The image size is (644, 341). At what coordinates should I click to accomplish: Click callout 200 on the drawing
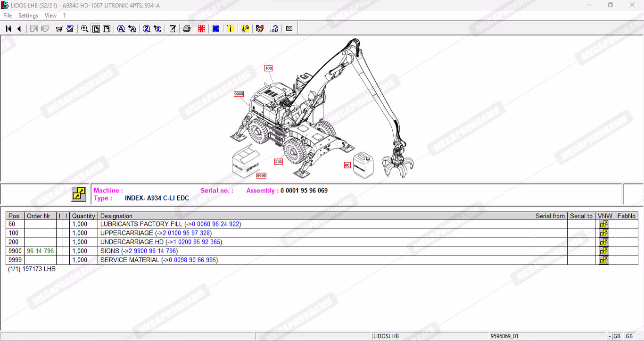[x=279, y=162]
